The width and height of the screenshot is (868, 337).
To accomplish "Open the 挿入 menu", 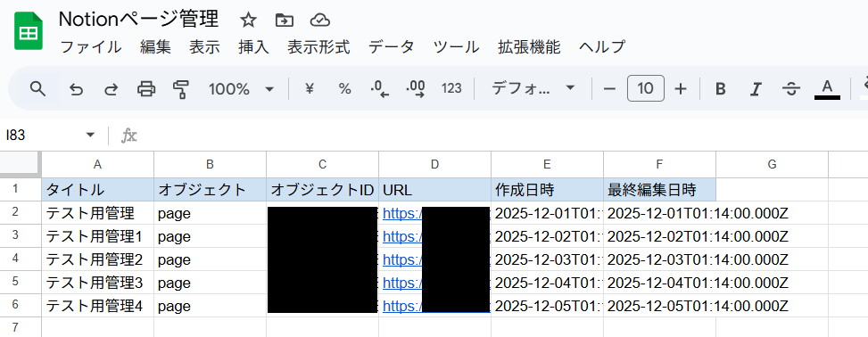I will pyautogui.click(x=253, y=47).
